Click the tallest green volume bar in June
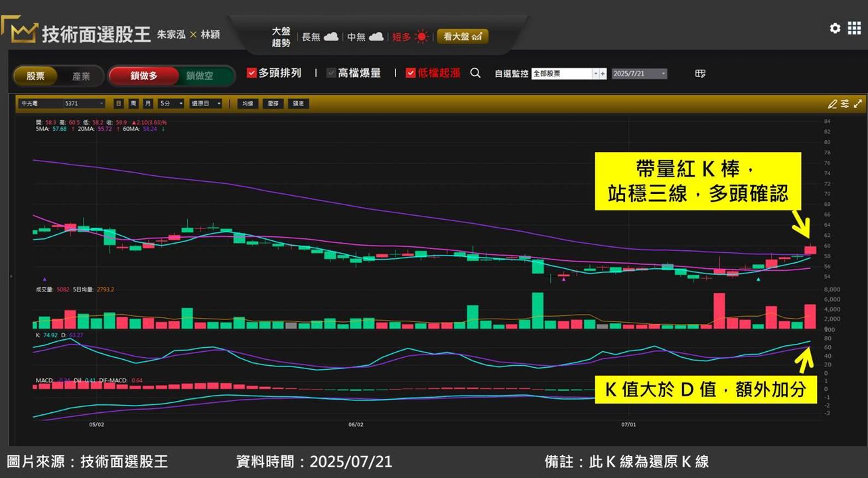The width and height of the screenshot is (868, 478). [x=538, y=311]
